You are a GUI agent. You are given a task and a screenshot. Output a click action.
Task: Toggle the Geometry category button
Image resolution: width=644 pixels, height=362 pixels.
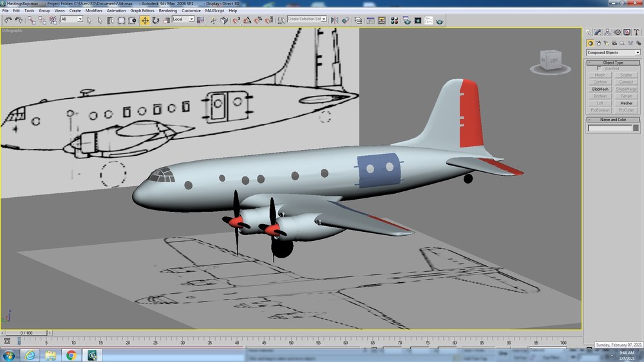590,43
